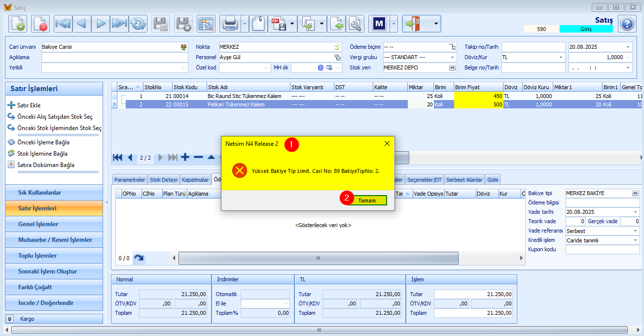Expand the Kargo panel with the chevron
The height and width of the screenshot is (336, 644).
pyautogui.click(x=9, y=319)
